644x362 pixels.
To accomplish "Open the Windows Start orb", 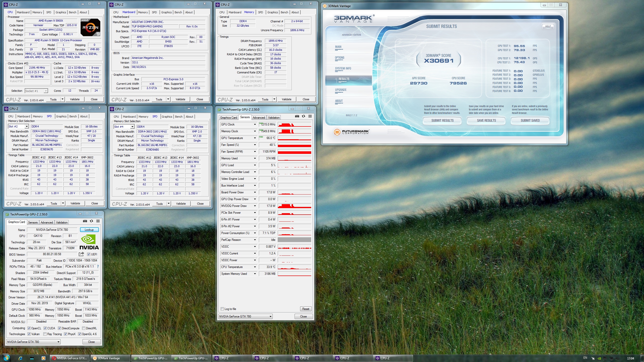I will (6, 358).
